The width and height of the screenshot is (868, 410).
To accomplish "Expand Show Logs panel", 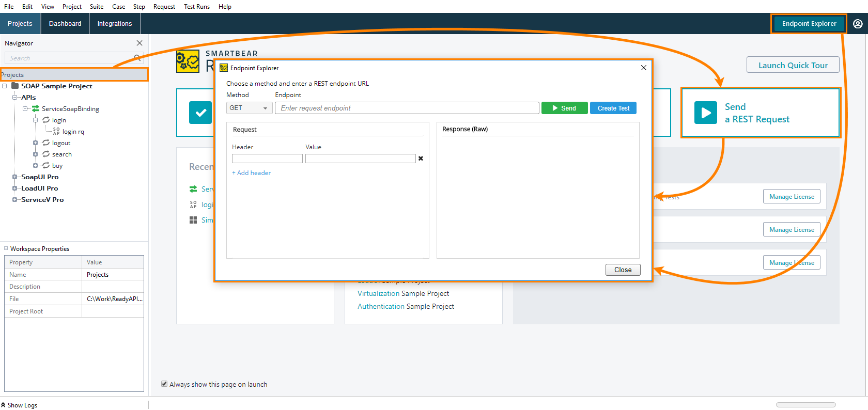I will [x=19, y=405].
